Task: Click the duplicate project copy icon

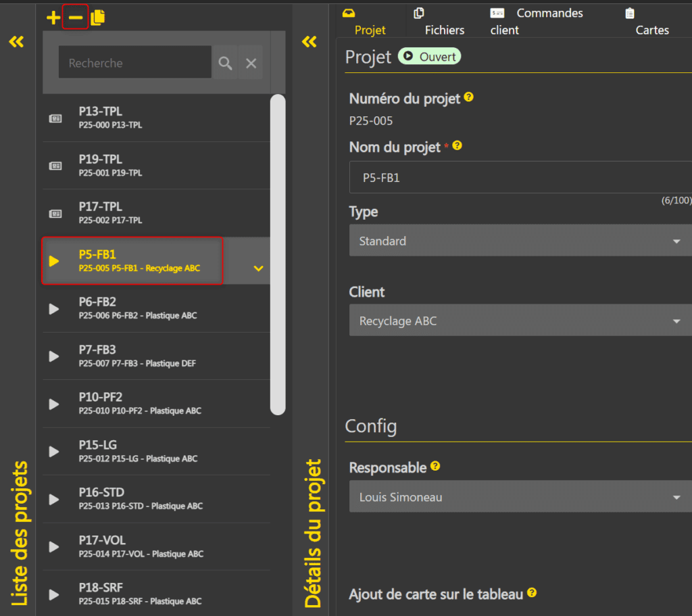Action: tap(98, 18)
